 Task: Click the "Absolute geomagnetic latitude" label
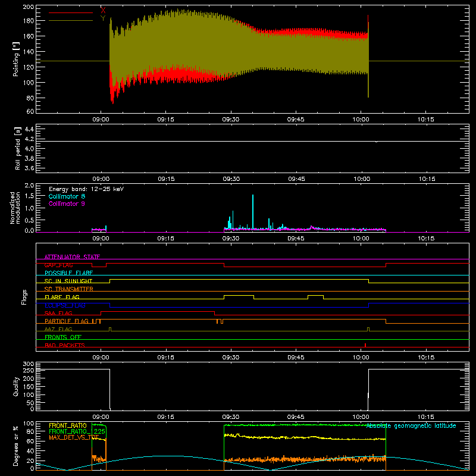411,425
